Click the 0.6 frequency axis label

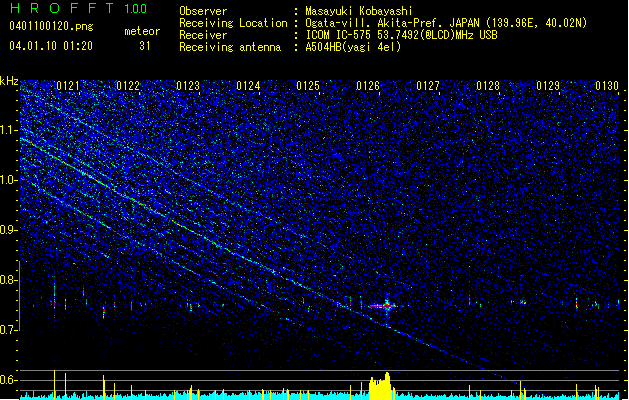pyautogui.click(x=9, y=380)
